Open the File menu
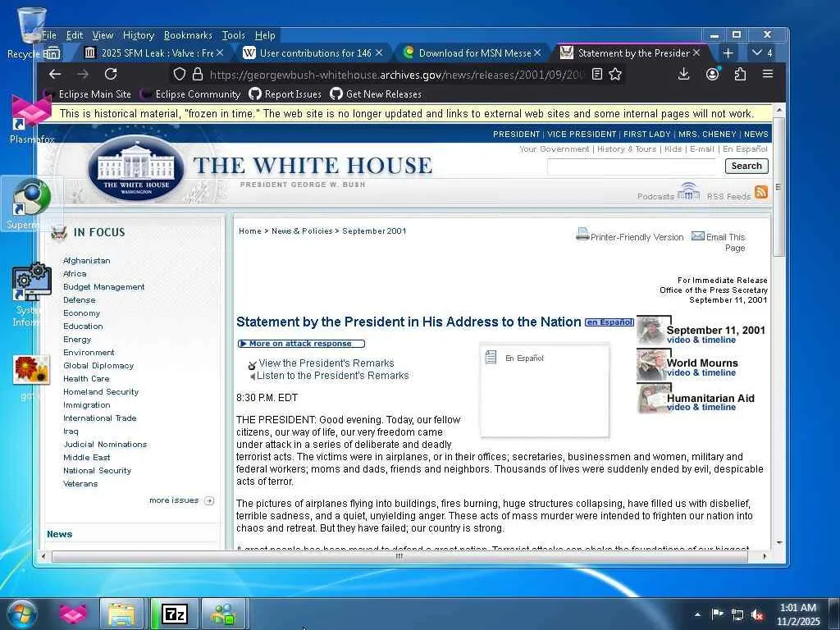 [48, 35]
